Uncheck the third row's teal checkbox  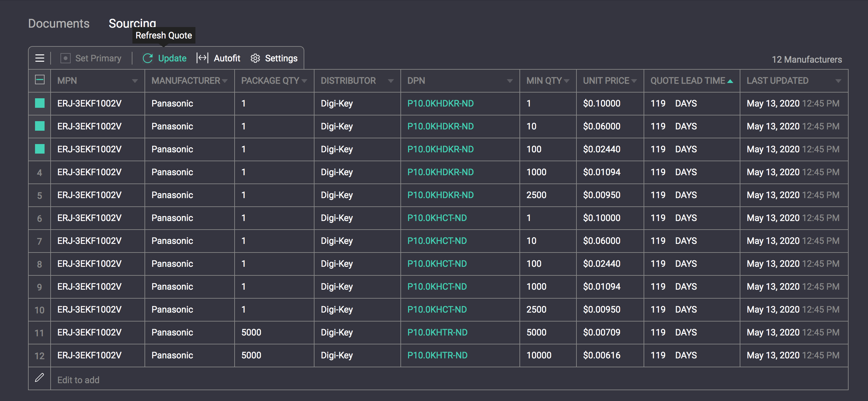pos(40,149)
